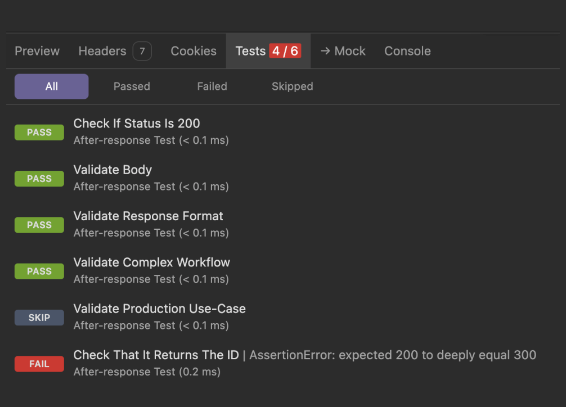Click the red FAIL badge
This screenshot has height=407, width=566.
pyautogui.click(x=39, y=364)
